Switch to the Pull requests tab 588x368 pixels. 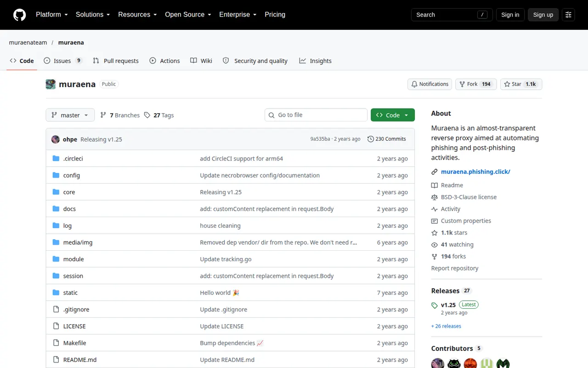pos(116,61)
